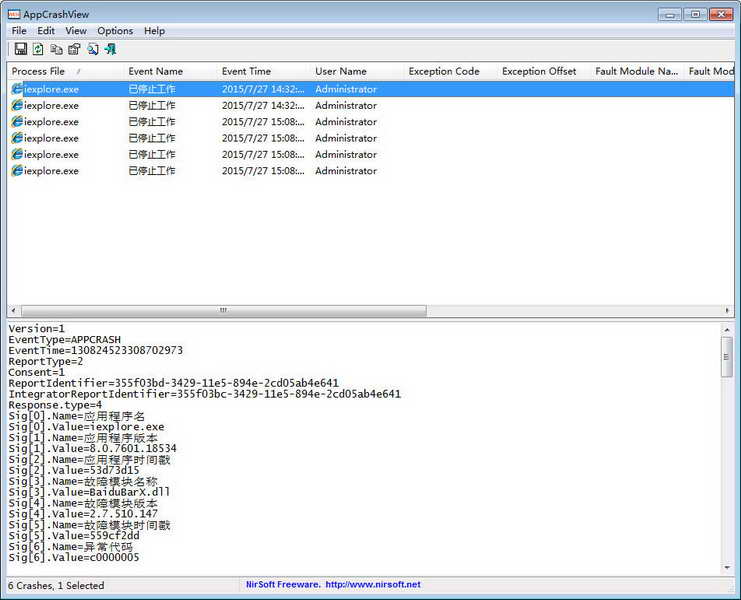Click the details pane scroll down arrow
Screen dimensions: 741x600
(x=727, y=567)
